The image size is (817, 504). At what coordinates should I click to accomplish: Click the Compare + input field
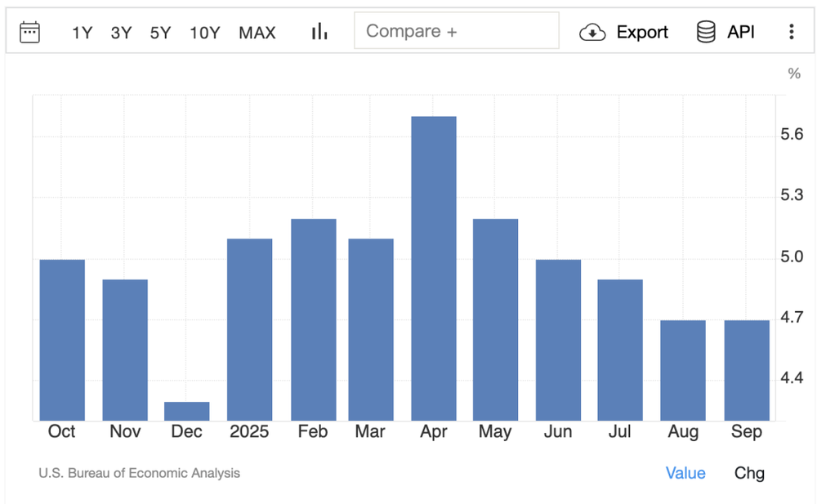coord(456,31)
